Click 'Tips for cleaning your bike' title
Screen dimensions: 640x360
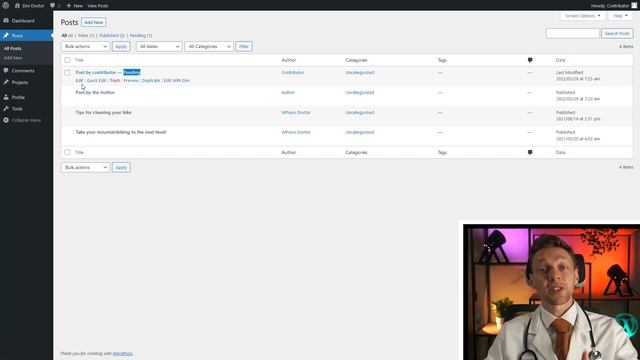pos(103,112)
